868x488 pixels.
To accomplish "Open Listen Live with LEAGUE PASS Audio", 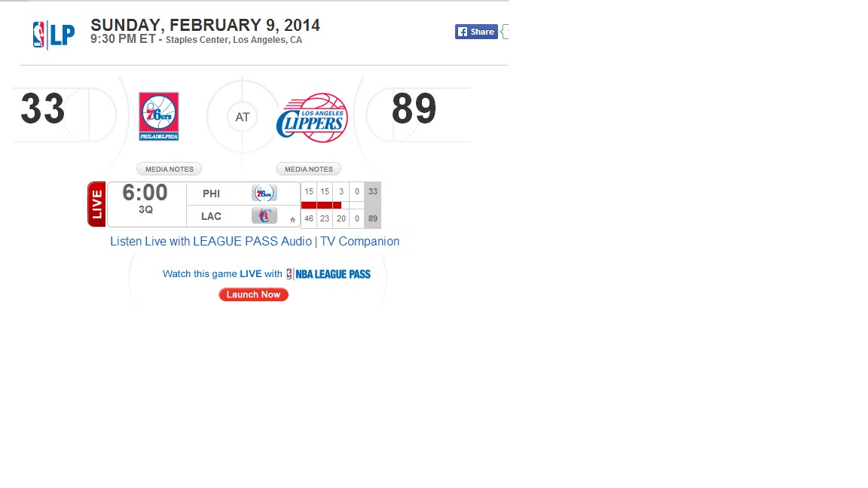I will 211,241.
